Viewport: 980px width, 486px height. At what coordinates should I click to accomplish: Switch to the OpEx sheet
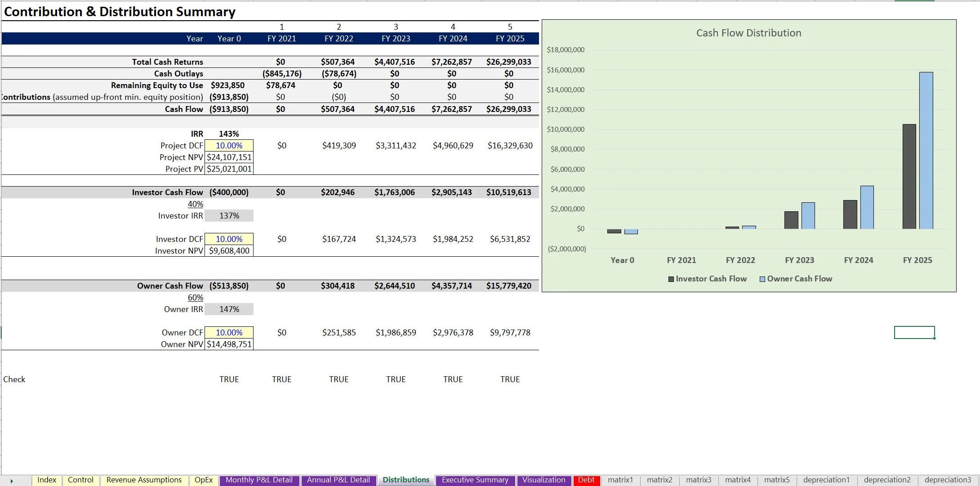click(x=203, y=480)
